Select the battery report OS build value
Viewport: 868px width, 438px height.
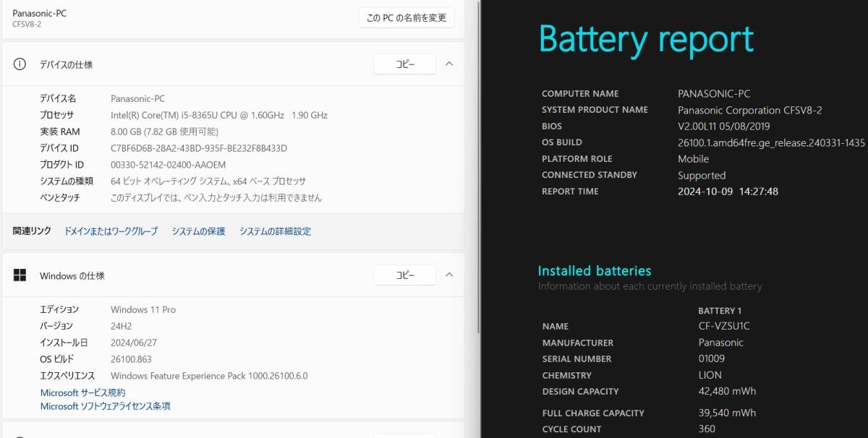click(771, 143)
